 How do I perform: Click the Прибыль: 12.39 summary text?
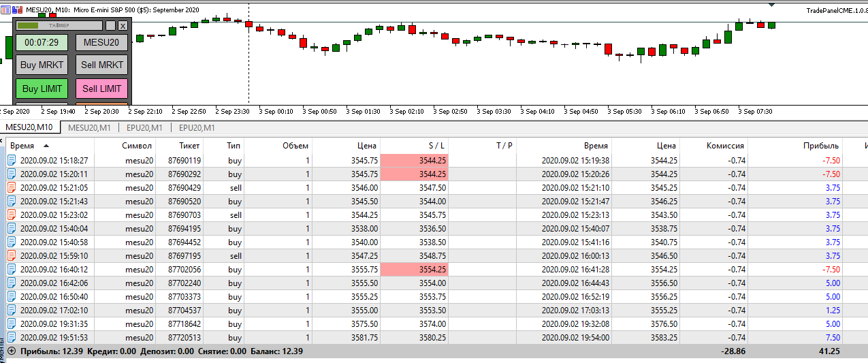(52, 351)
